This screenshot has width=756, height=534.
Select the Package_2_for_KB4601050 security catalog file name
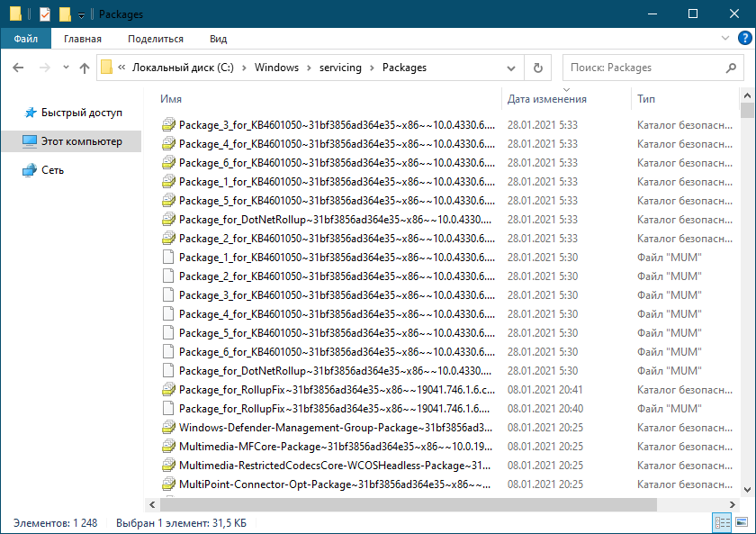(337, 239)
